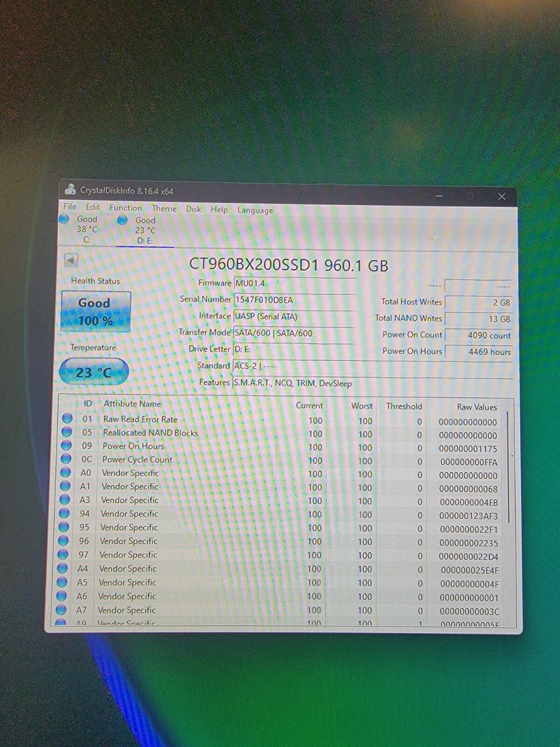Viewport: 560px width, 747px height.
Task: Click raw value 000000001175
Action: pyautogui.click(x=468, y=449)
